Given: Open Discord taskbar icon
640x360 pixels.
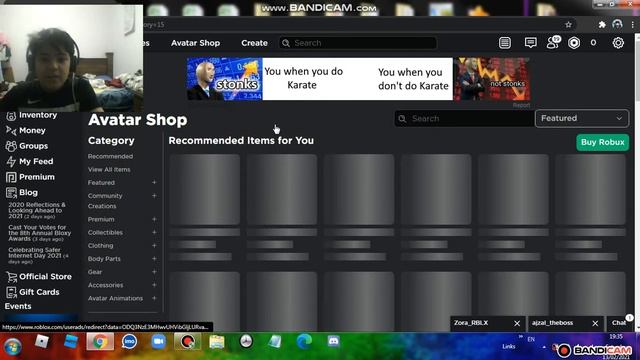Looking at the screenshot, I should click(333, 342).
